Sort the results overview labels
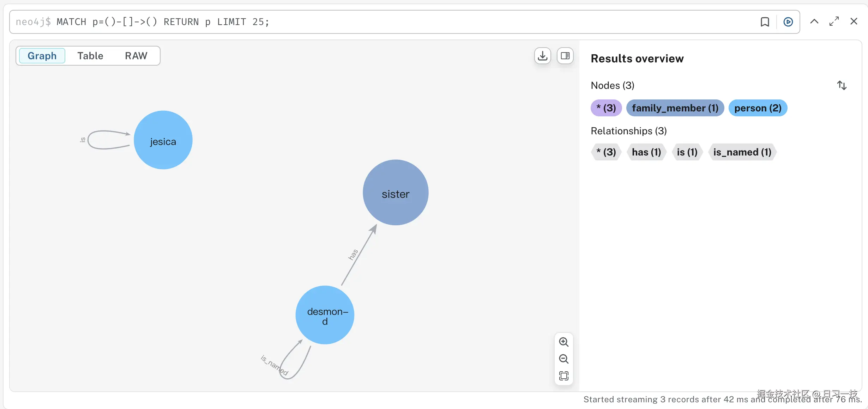868x409 pixels. pyautogui.click(x=842, y=85)
